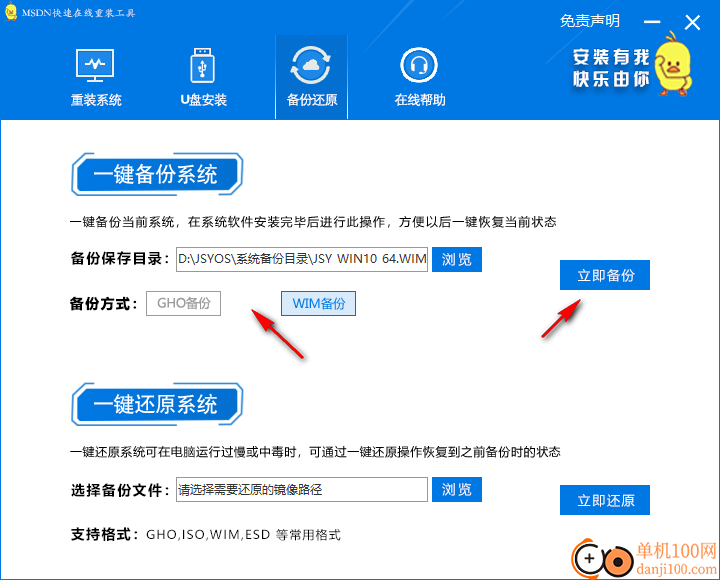720x580 pixels.
Task: Click the yellow duck app logo icon
Action: tap(10, 11)
